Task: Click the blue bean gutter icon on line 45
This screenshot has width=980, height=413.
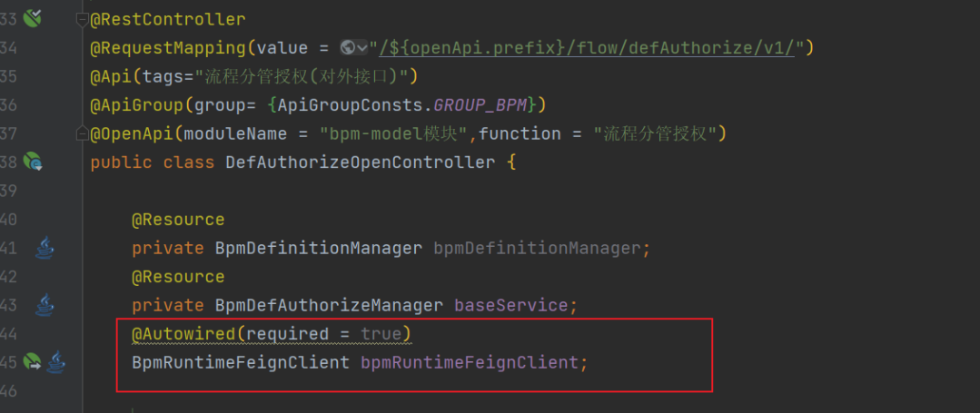Action: click(56, 362)
